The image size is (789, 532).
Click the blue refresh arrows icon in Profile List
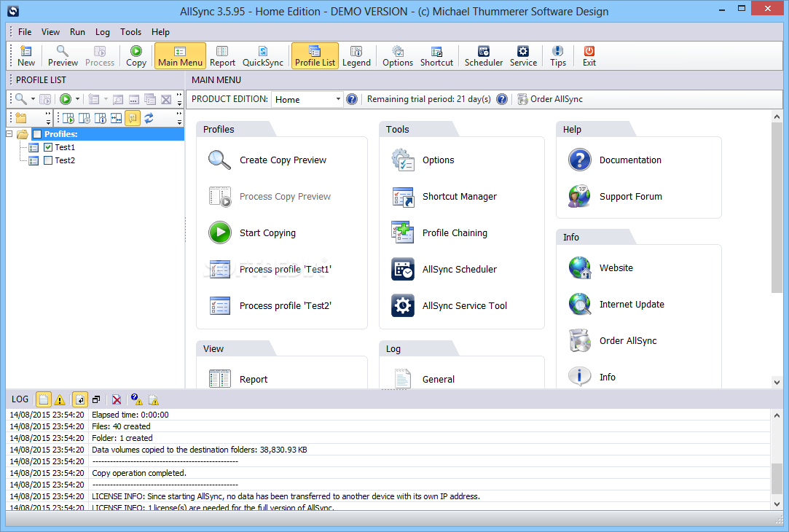point(149,118)
